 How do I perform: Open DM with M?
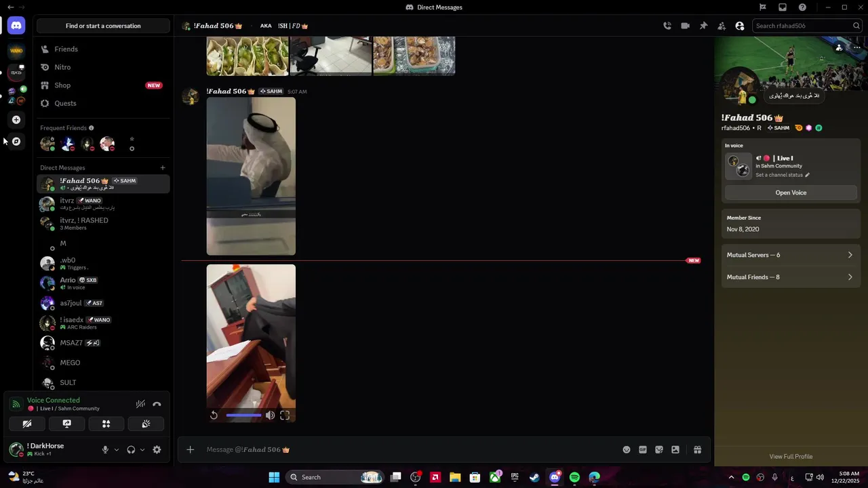point(103,243)
